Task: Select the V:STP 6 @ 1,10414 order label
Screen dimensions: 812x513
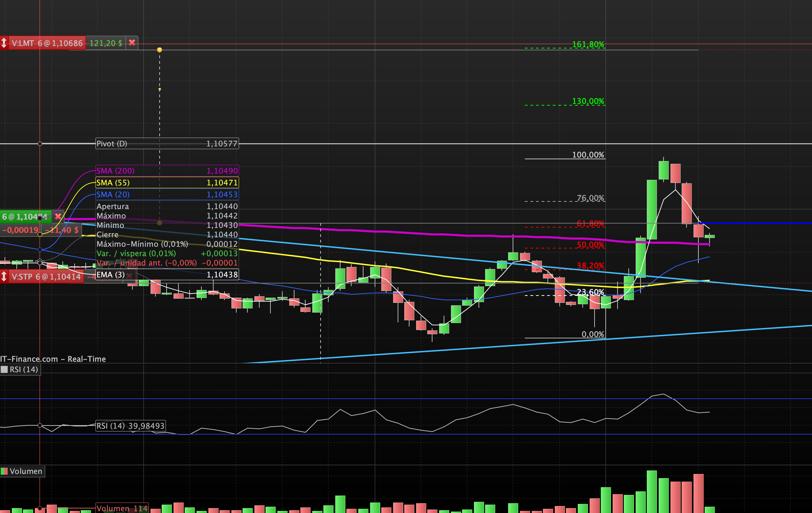Action: click(46, 277)
